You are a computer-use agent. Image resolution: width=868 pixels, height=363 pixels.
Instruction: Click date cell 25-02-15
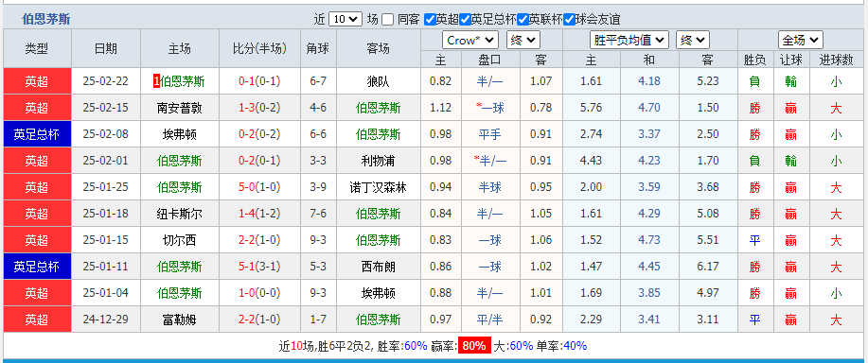tap(105, 108)
